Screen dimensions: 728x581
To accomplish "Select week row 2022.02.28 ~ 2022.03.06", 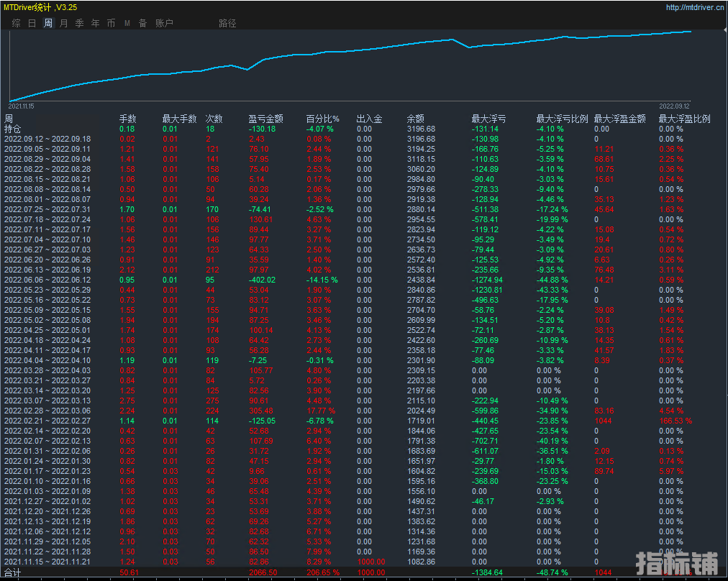I will 47,411.
